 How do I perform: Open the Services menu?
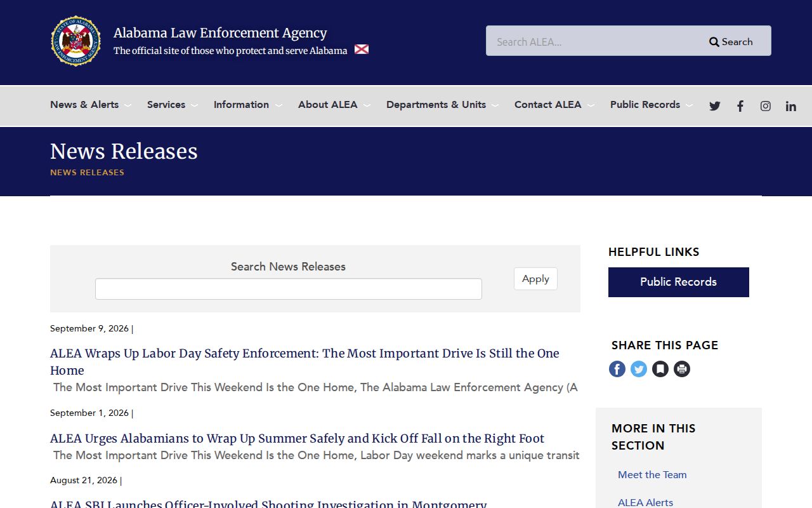(166, 105)
